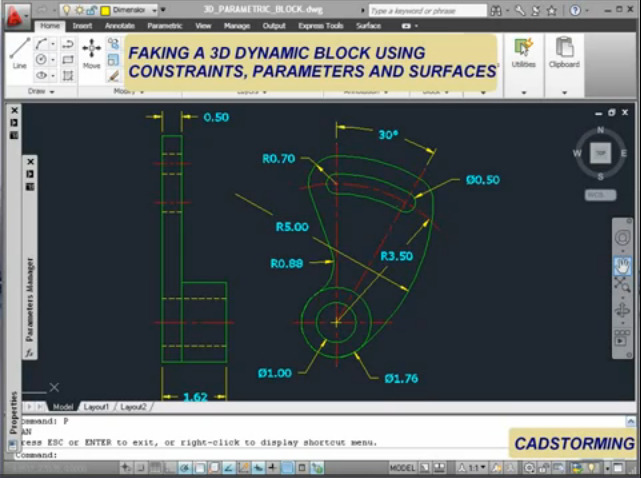The height and width of the screenshot is (478, 641).
Task: Switch to the Layout1 tab
Action: 96,407
